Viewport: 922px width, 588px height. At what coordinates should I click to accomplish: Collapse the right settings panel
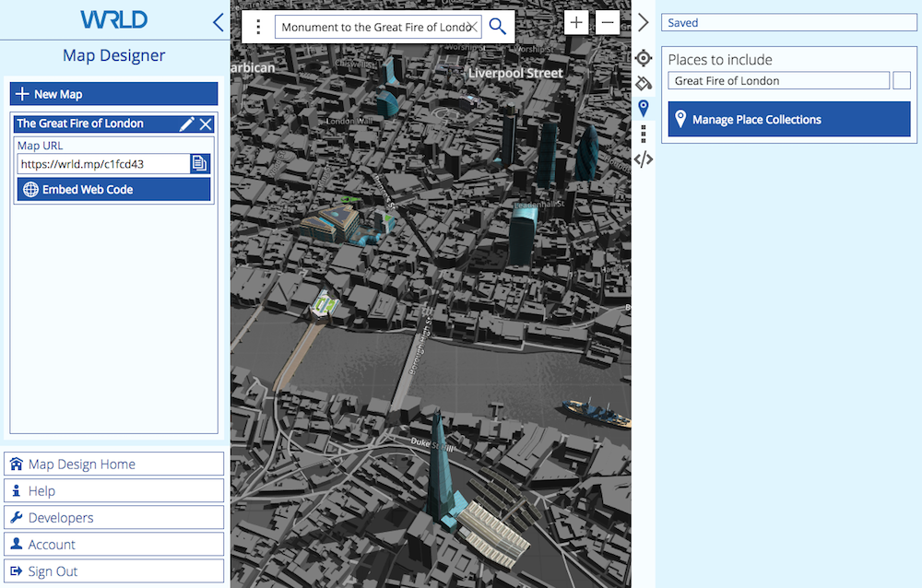[644, 23]
